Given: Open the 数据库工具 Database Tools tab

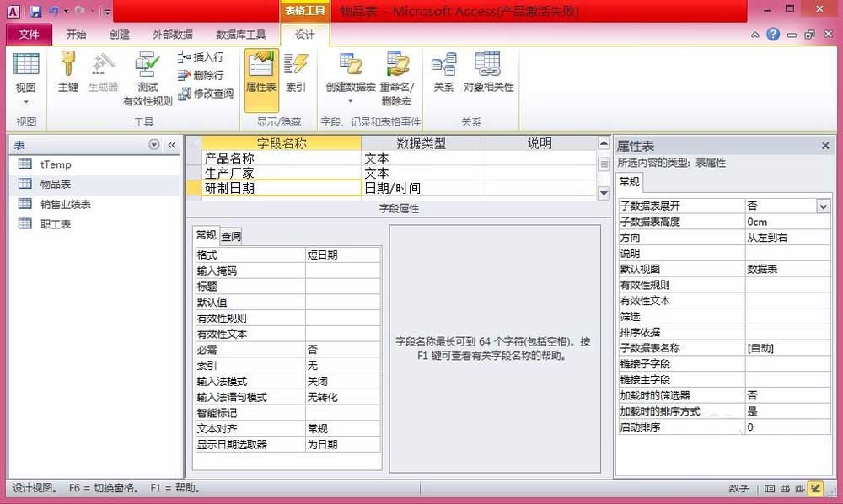Looking at the screenshot, I should [x=240, y=35].
